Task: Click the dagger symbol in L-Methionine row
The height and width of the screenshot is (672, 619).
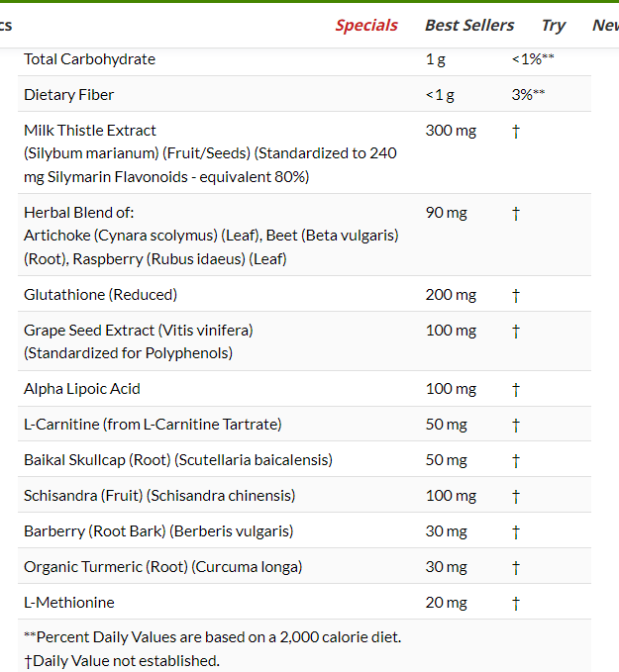Action: tap(516, 603)
